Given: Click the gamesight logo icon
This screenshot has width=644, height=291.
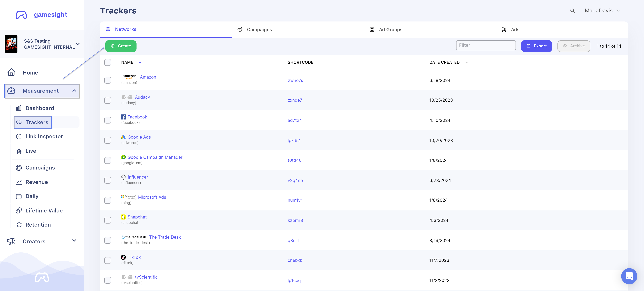Looking at the screenshot, I should (x=21, y=15).
